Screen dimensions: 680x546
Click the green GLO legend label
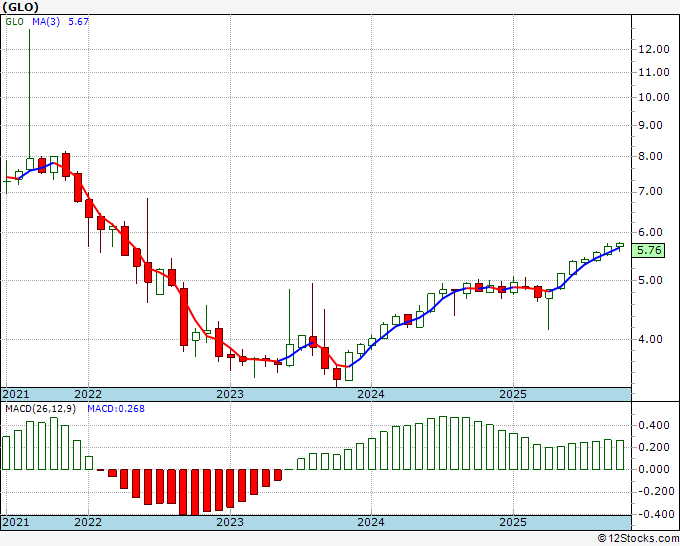tap(14, 22)
